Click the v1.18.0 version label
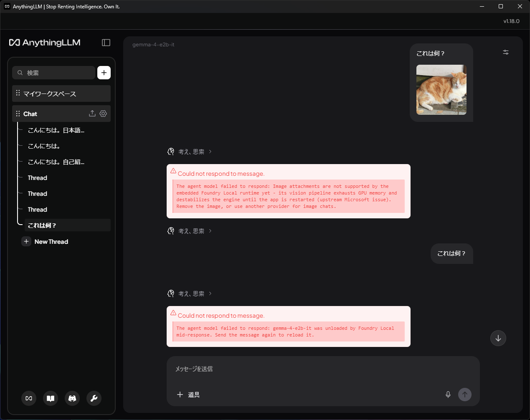Viewport: 530px width, 420px height. (x=511, y=21)
